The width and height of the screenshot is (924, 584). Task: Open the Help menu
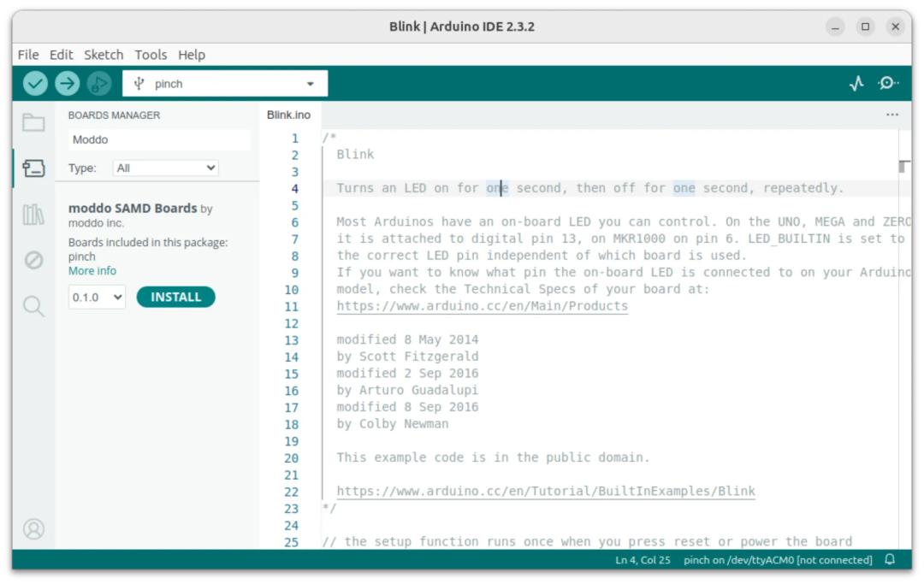click(192, 55)
